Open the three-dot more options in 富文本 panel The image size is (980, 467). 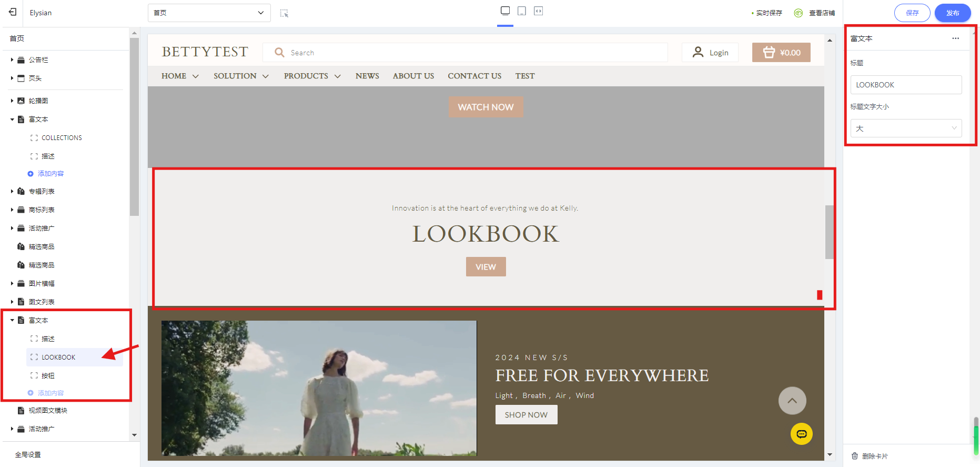click(x=955, y=38)
